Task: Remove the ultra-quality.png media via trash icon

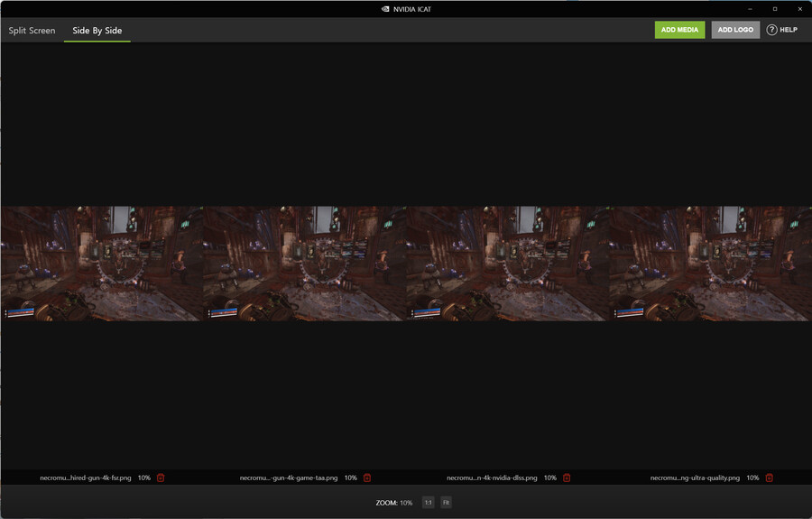Action: 769,477
